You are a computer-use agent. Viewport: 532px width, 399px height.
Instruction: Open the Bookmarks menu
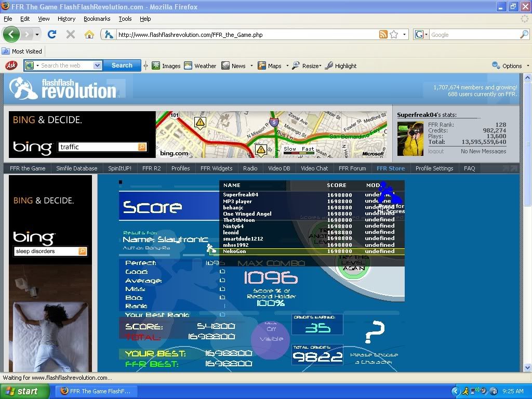click(97, 19)
